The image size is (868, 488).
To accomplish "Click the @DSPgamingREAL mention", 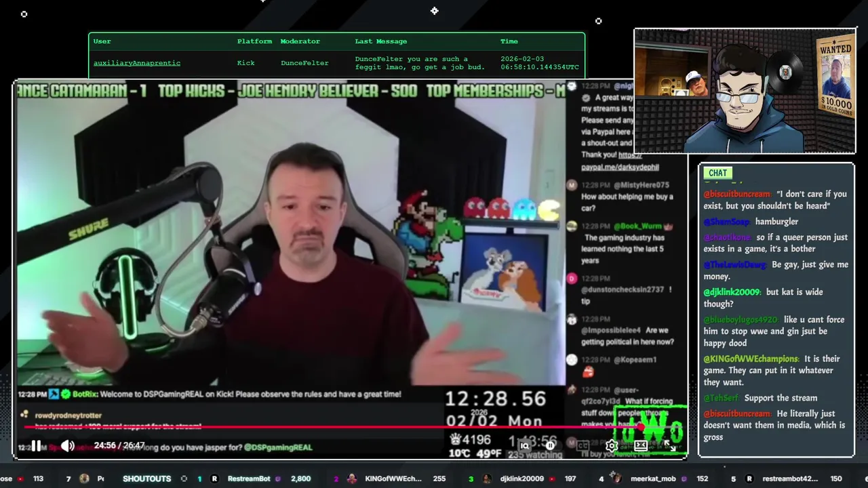I will [x=278, y=447].
